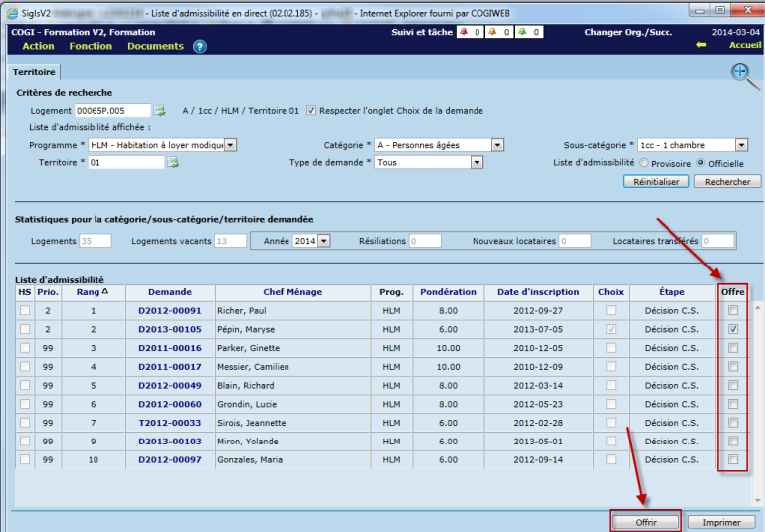Open the Documents menu
Image resolution: width=765 pixels, height=532 pixels.
(155, 46)
